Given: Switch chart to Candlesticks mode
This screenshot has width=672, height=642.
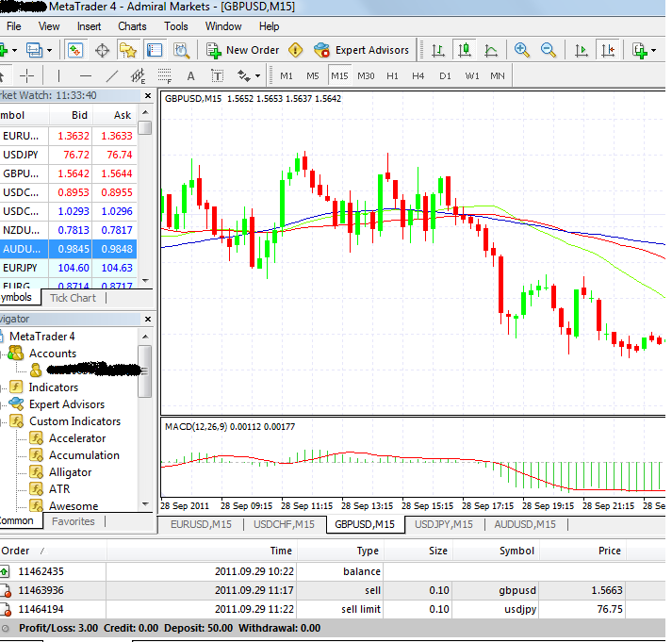Looking at the screenshot, I should [x=464, y=50].
